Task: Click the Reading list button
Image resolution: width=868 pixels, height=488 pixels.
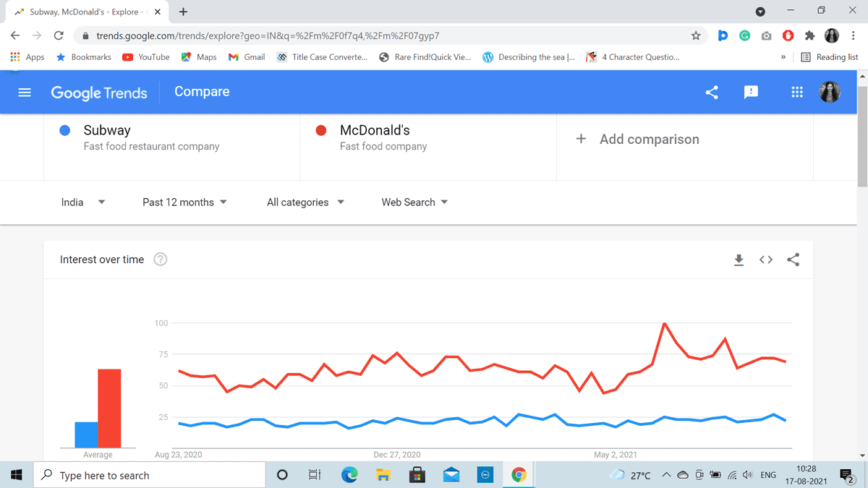Action: [829, 57]
